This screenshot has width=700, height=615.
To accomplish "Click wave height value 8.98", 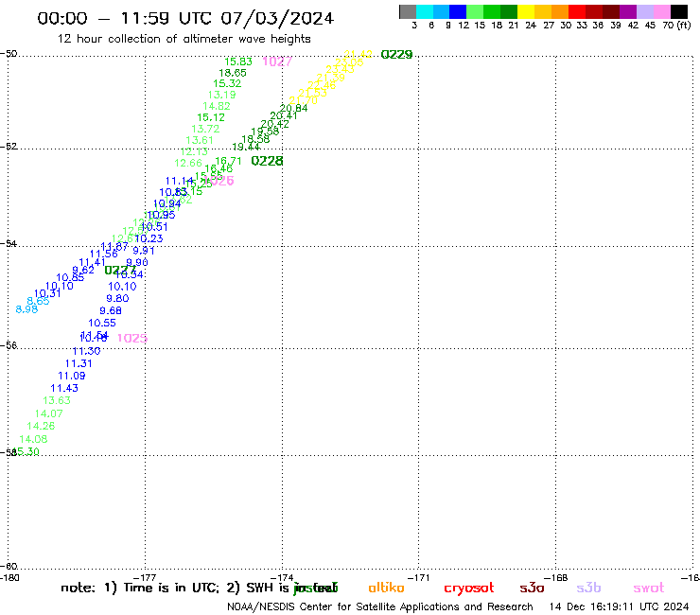I will (26, 309).
